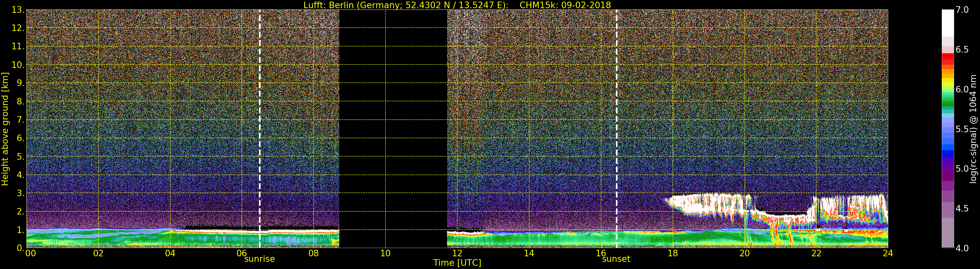Screen dimensions: 980x269
Task: Click the '2.' height axis tick label
Action: [21, 212]
